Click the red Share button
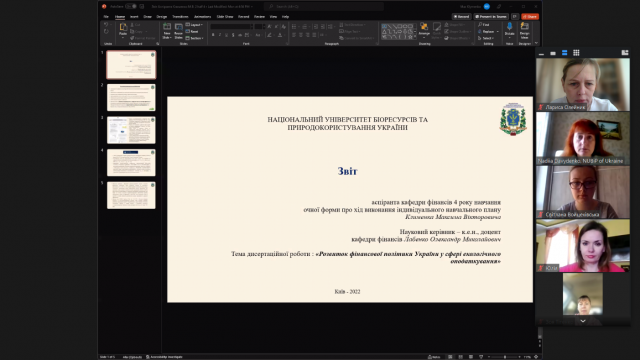This screenshot has width=640, height=360. coord(530,17)
